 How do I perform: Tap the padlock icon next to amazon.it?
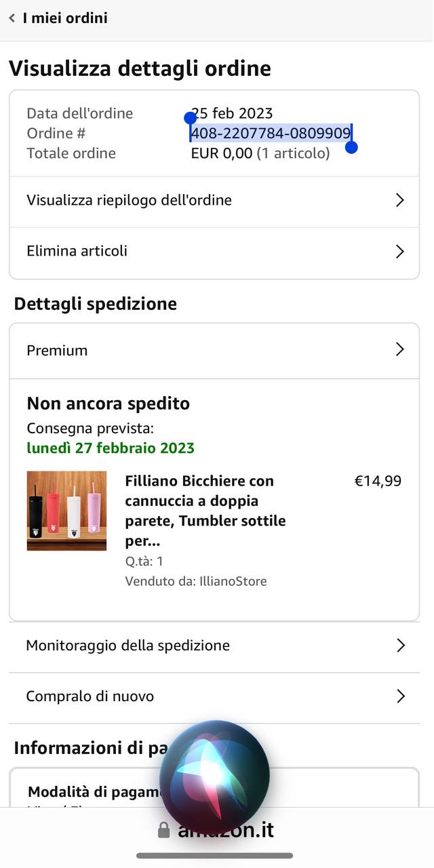click(x=163, y=830)
